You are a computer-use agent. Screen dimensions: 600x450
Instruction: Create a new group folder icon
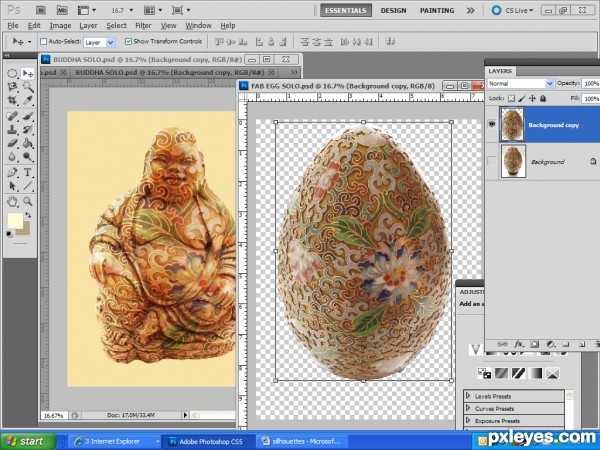(x=566, y=344)
